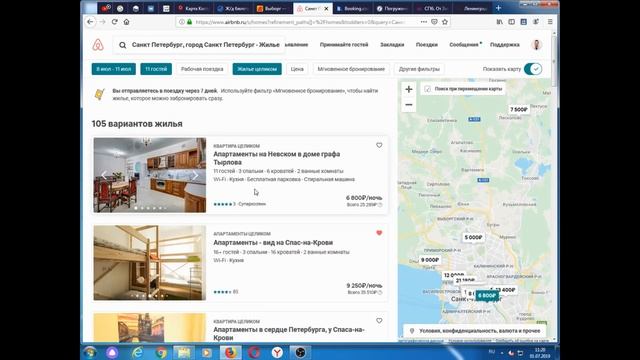Click the highlighted 6 800₽ map marker
The image size is (640, 360).
(487, 296)
